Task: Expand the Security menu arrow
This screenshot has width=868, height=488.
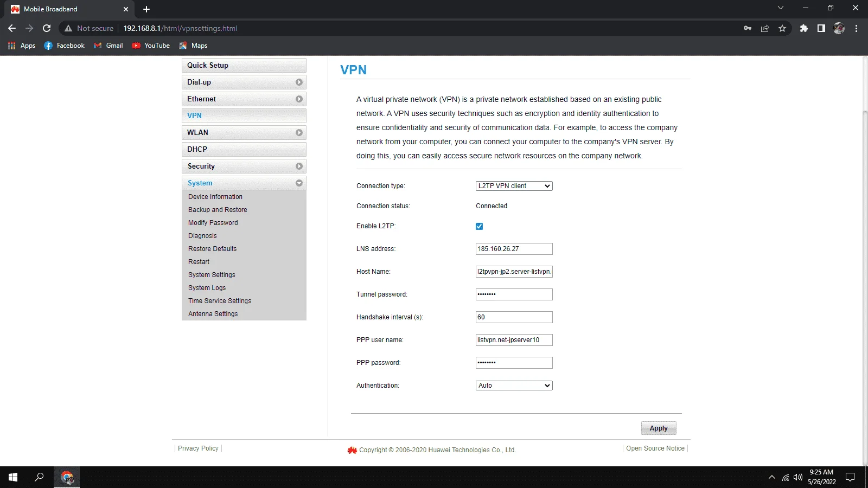Action: [x=299, y=166]
